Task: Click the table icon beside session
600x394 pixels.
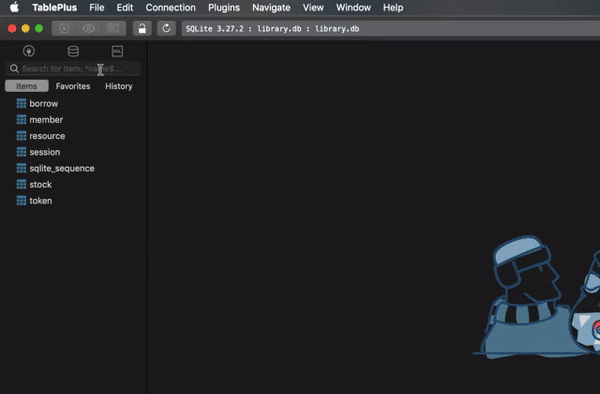Action: [x=21, y=152]
